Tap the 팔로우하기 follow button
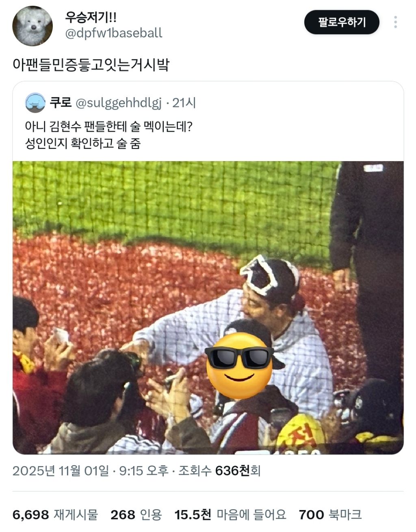 342,22
